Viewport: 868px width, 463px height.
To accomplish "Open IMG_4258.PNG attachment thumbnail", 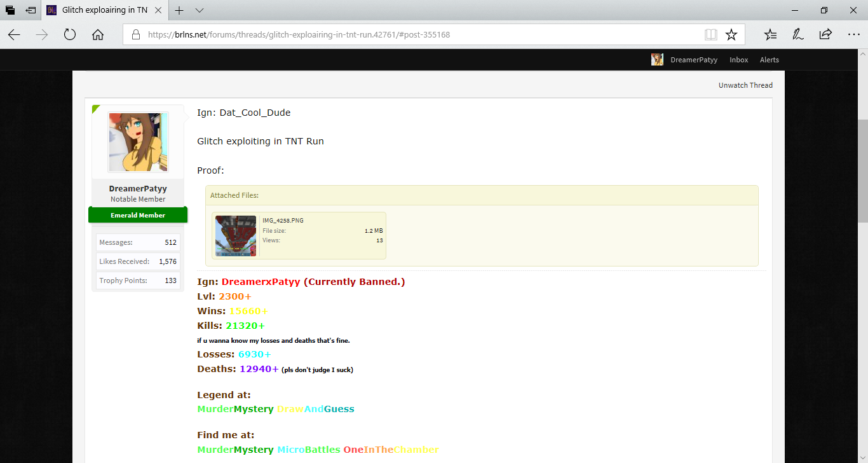I will tap(236, 236).
